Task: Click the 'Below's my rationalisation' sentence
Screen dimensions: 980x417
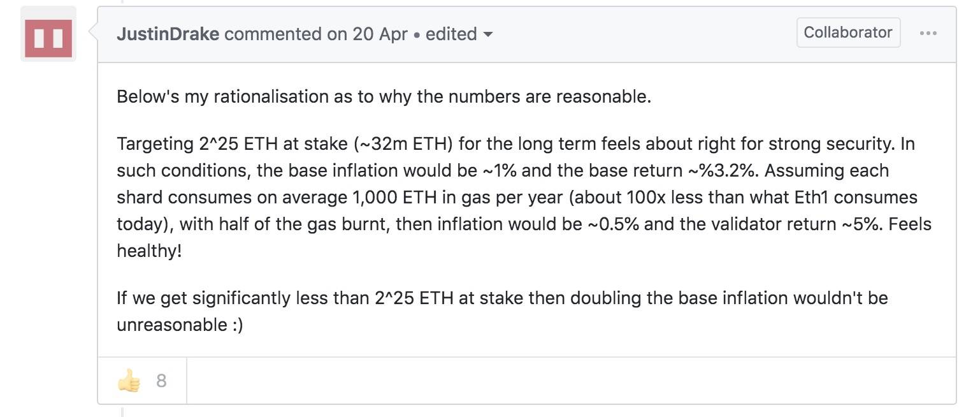Action: (384, 98)
